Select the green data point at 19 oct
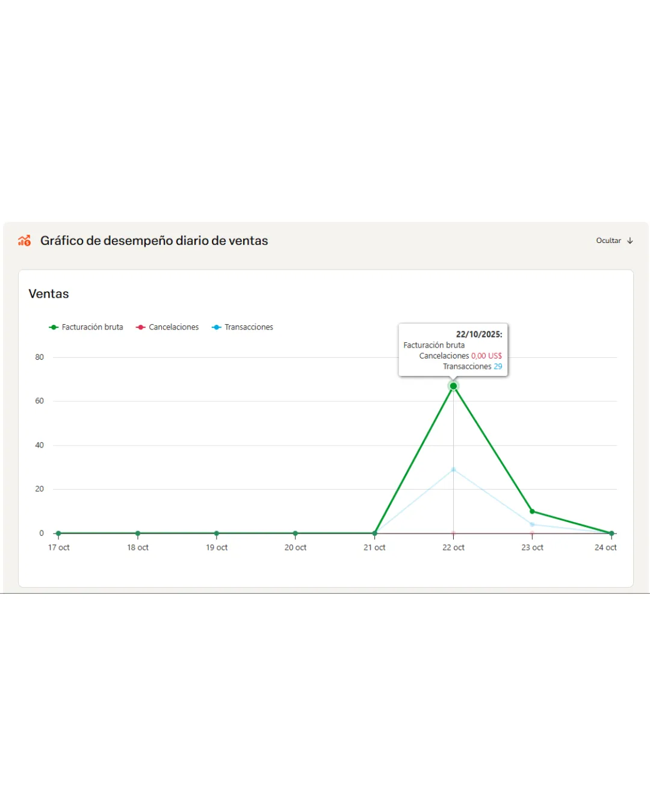Screen dimensions: 650x812 click(217, 534)
